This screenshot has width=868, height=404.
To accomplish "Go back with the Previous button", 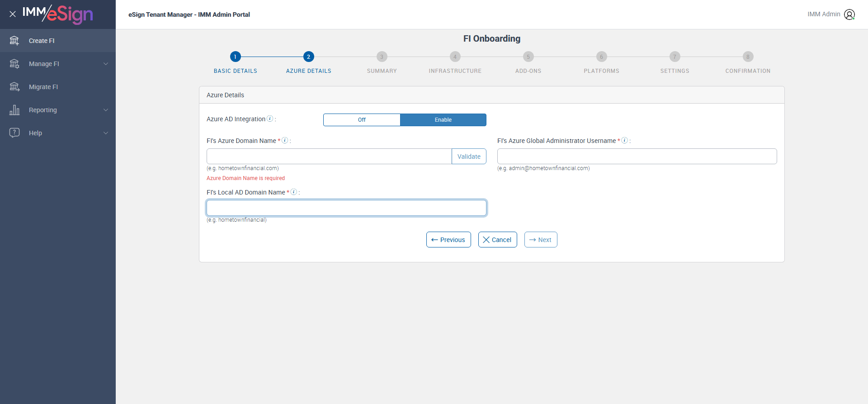I will (x=448, y=240).
